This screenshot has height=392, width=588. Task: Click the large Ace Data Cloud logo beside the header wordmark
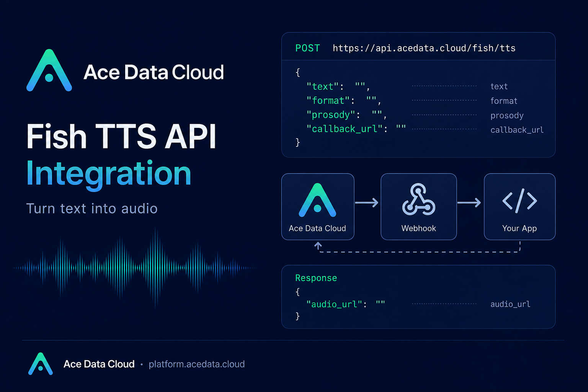(49, 70)
